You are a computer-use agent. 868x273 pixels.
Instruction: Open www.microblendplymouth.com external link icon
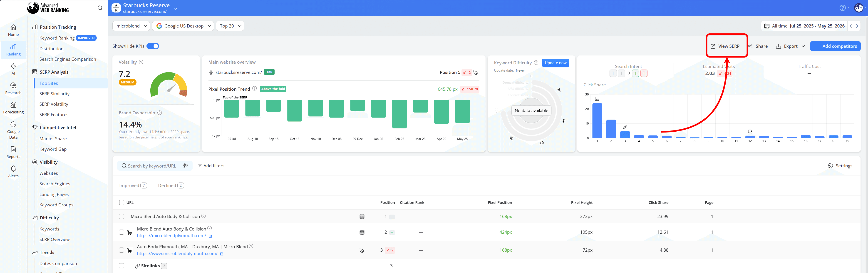coord(222,254)
